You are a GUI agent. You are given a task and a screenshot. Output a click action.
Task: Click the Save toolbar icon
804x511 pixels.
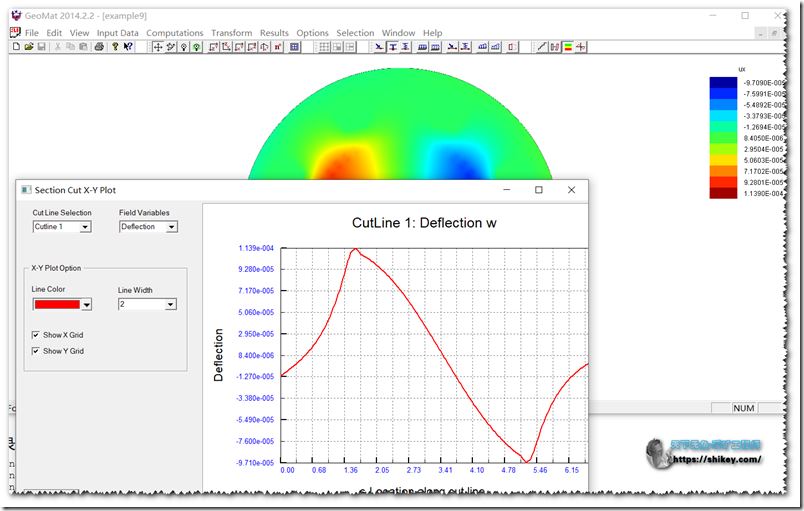[x=40, y=47]
